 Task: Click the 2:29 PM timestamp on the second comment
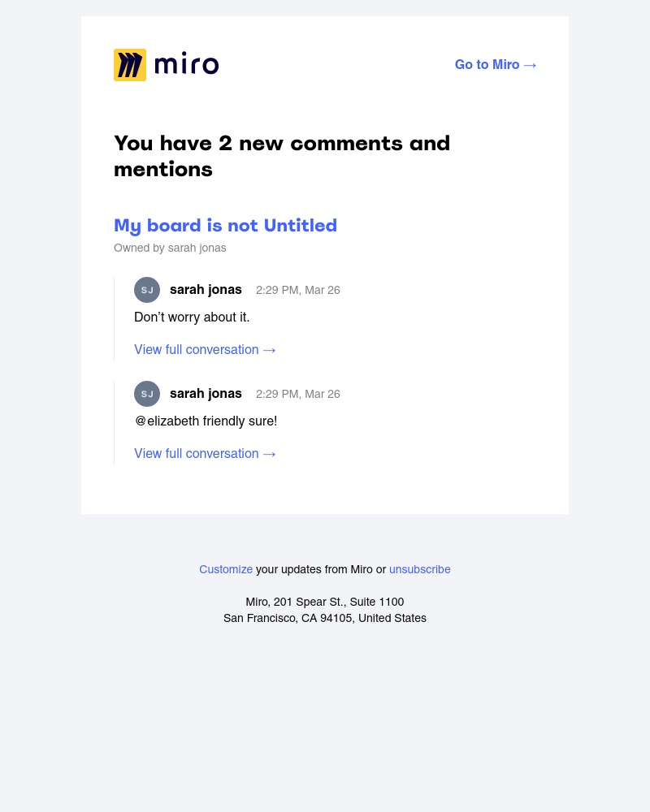297,394
